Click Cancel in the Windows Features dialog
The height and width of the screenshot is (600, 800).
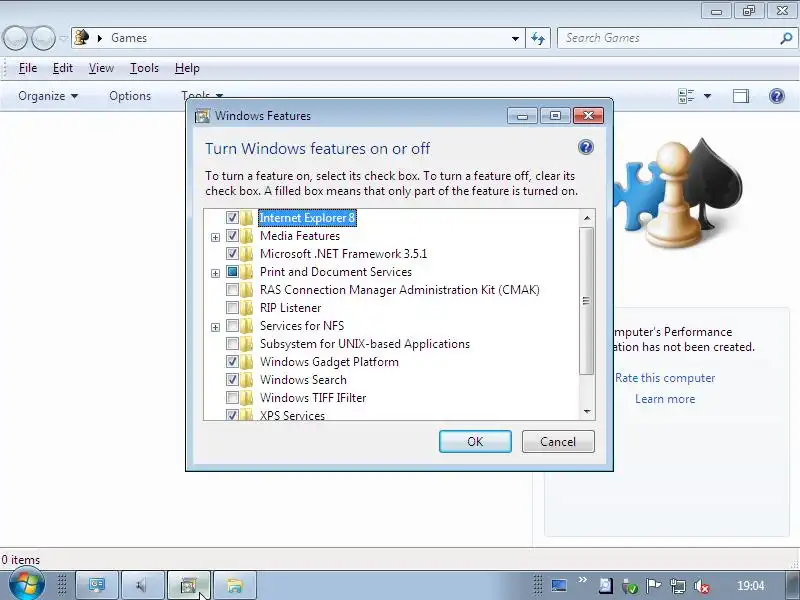tap(558, 441)
